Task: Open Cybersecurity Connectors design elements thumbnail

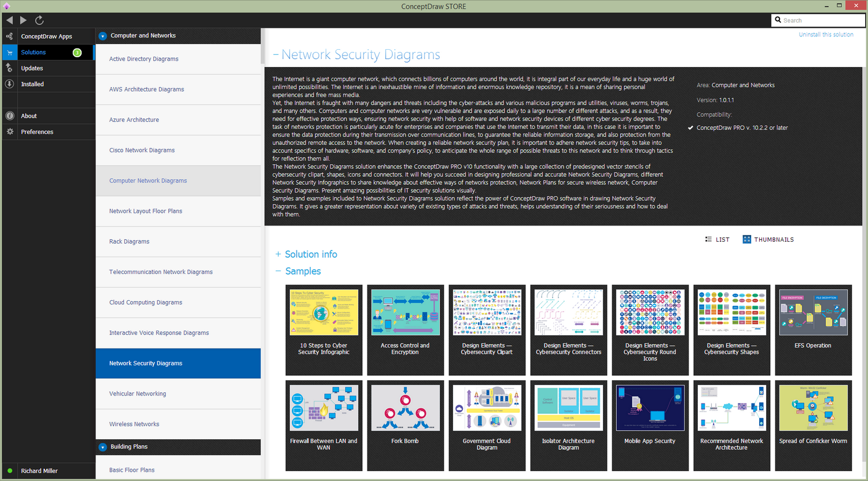Action: click(569, 330)
